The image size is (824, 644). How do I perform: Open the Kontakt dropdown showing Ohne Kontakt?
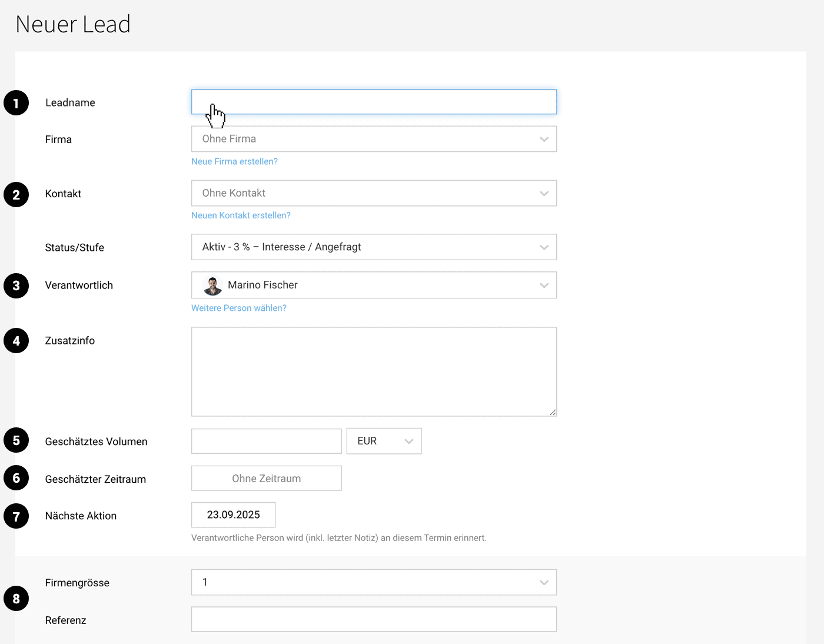[374, 192]
